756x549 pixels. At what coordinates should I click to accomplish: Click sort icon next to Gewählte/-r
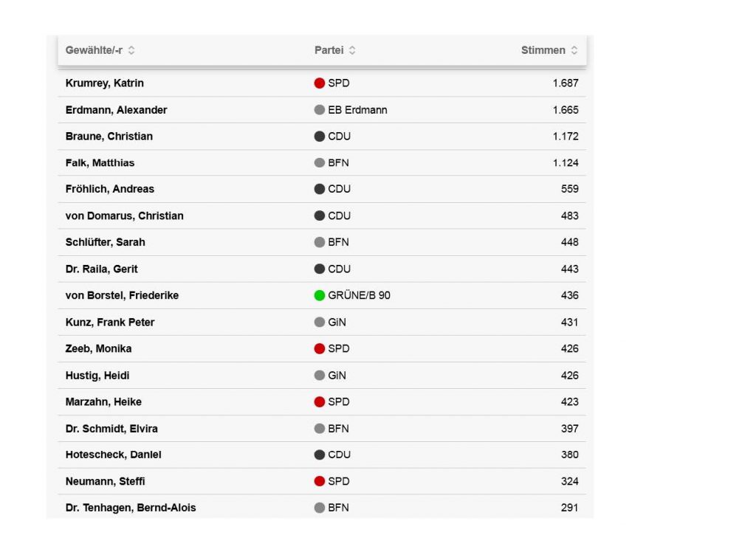(131, 51)
